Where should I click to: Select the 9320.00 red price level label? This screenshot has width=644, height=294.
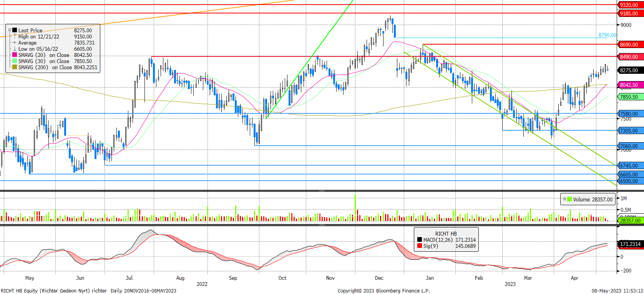pos(629,5)
